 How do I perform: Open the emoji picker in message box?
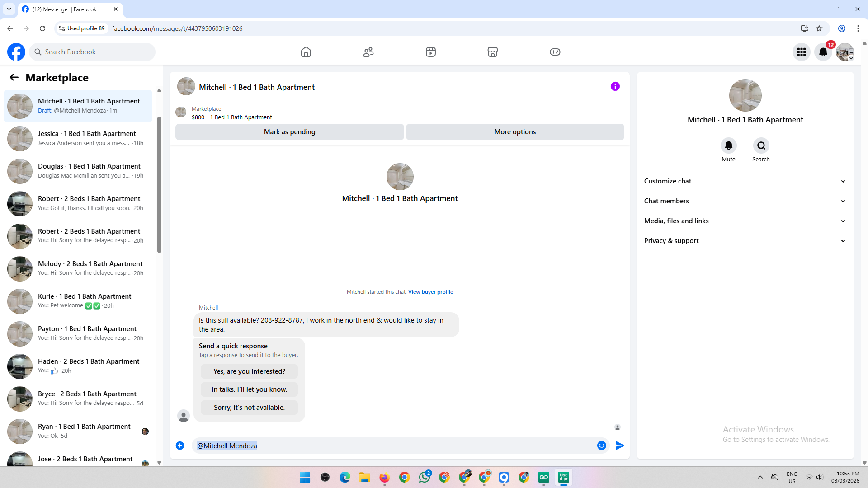click(602, 446)
